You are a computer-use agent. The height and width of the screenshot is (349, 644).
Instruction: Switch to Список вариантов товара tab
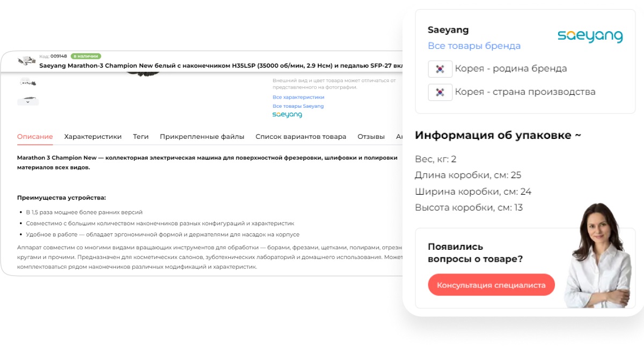point(301,137)
